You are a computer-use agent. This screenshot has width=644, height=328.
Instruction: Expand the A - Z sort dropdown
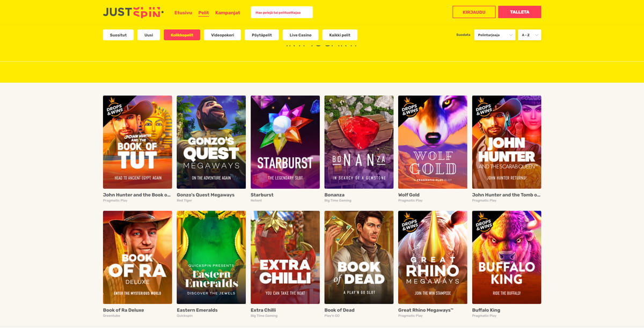tap(530, 35)
